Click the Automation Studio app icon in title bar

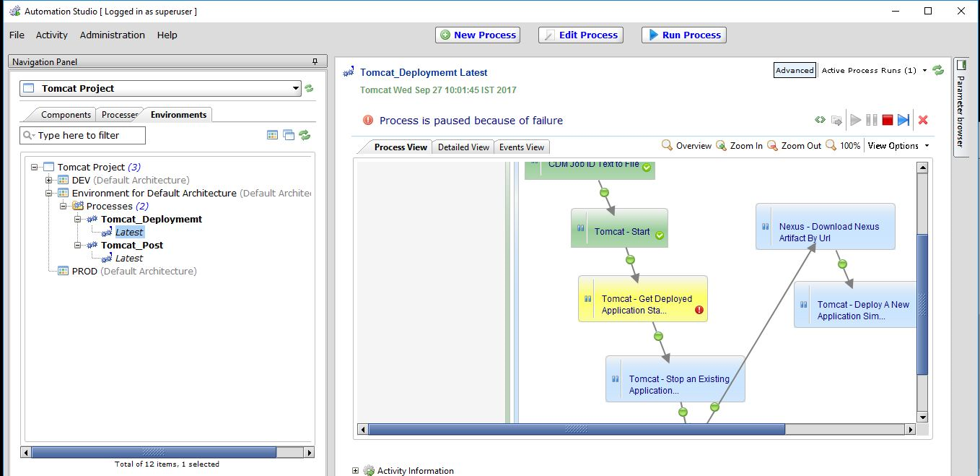pyautogui.click(x=14, y=11)
